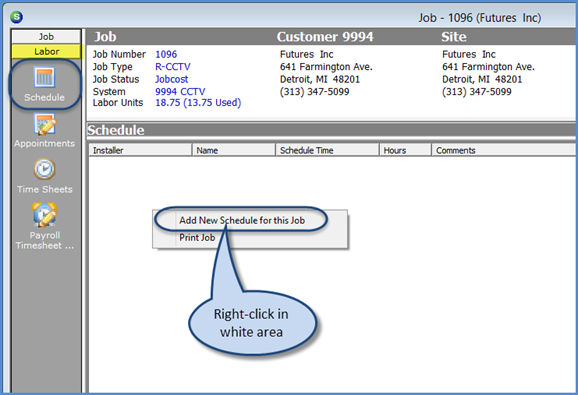The height and width of the screenshot is (395, 578).
Task: Click the Customer 9994 header
Action: [325, 37]
